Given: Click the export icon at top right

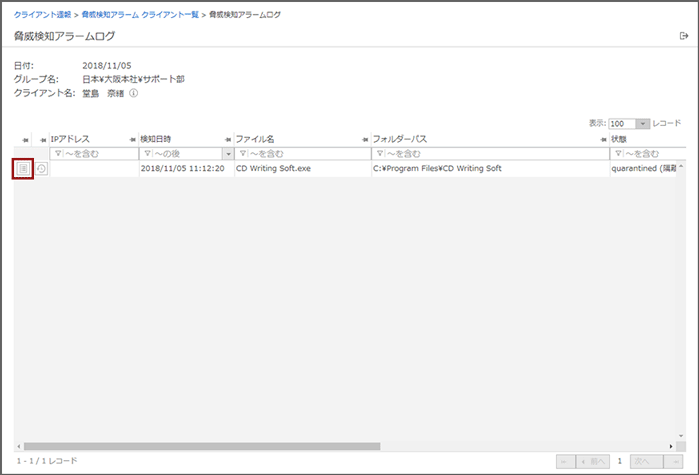Looking at the screenshot, I should coord(683,36).
